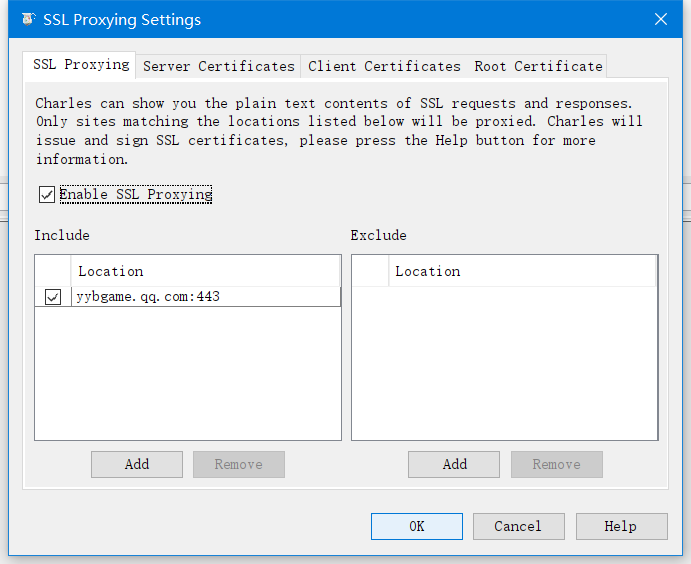Click the Charles app icon in title bar

point(28,19)
